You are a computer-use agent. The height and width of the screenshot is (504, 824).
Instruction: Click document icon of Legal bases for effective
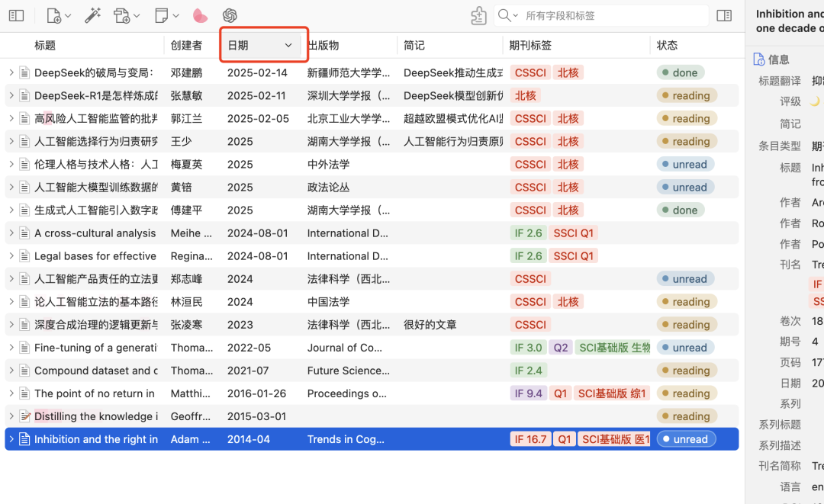tap(24, 256)
